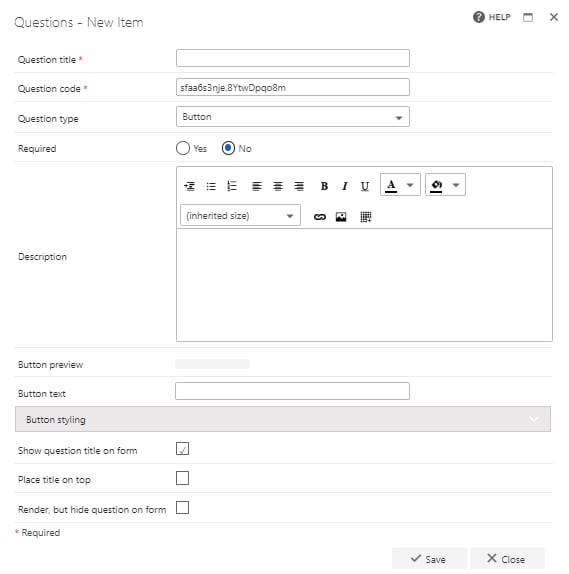Select No for Required

(x=228, y=148)
